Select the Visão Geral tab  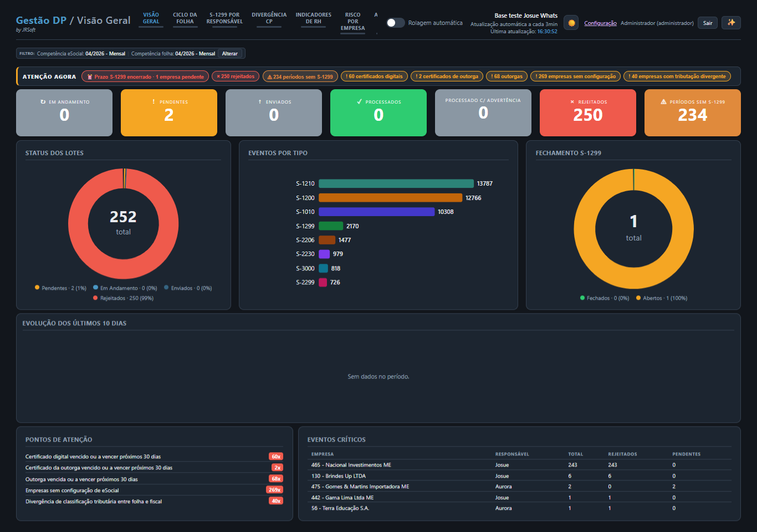(x=151, y=18)
